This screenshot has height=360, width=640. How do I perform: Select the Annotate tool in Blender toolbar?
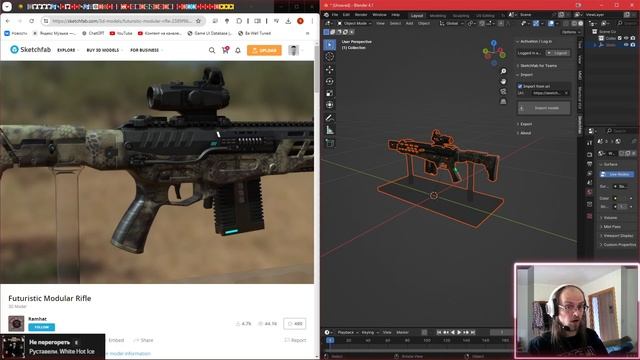(x=329, y=118)
